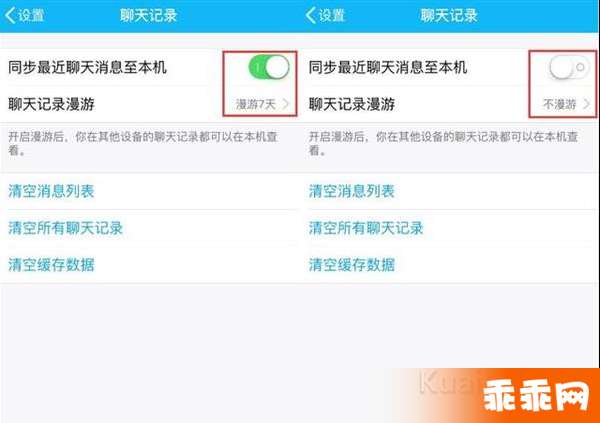Viewport: 600px width, 423px height.
Task: Go back via 设置 label on left screen
Action: [31, 16]
